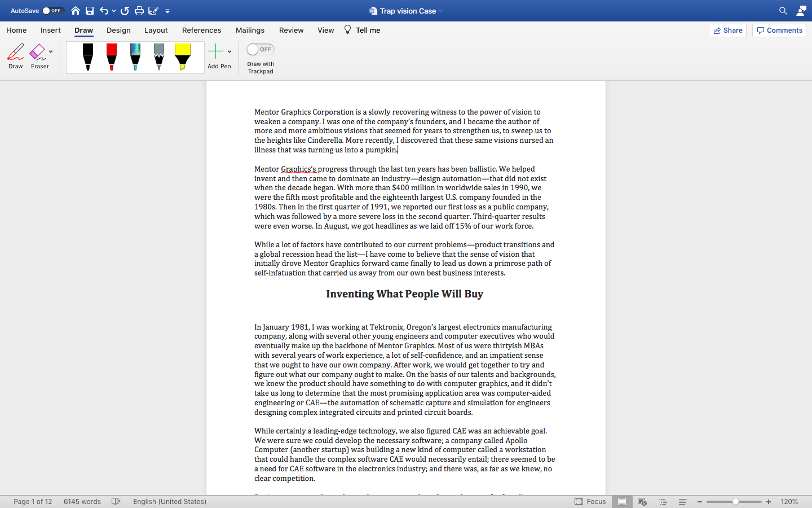Image resolution: width=812 pixels, height=508 pixels.
Task: Click the heading Inventing What People Will Buy
Action: pyautogui.click(x=404, y=294)
